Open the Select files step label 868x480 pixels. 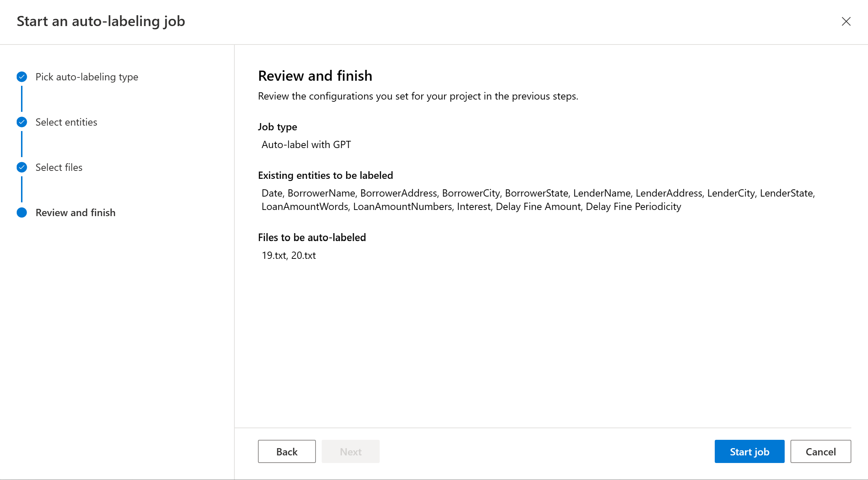point(59,167)
